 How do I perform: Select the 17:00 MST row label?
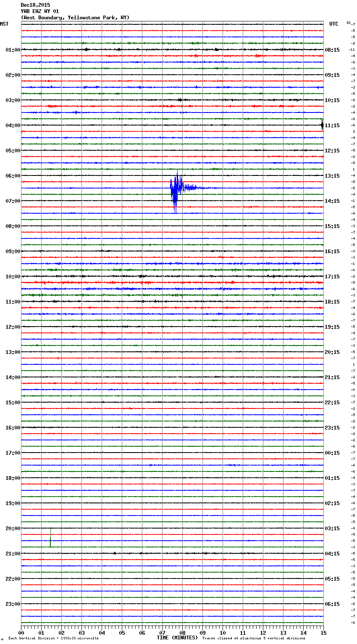[13, 453]
